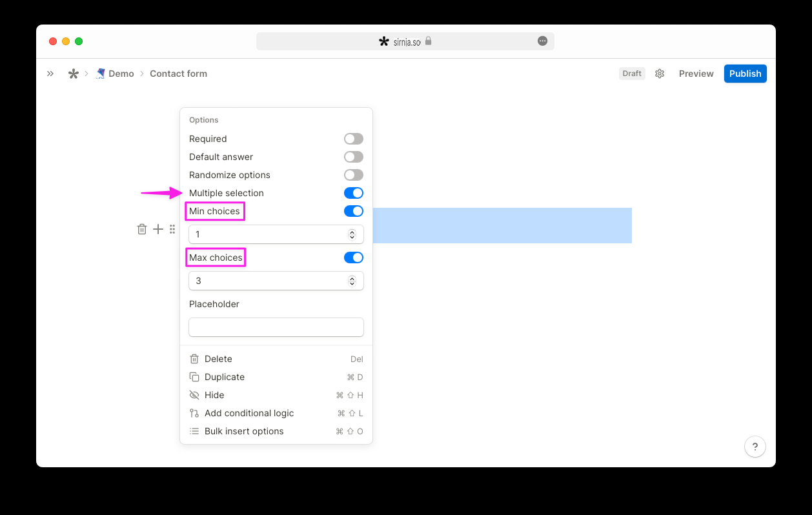This screenshot has height=515, width=812.
Task: Add a new block with plus icon
Action: 158,229
